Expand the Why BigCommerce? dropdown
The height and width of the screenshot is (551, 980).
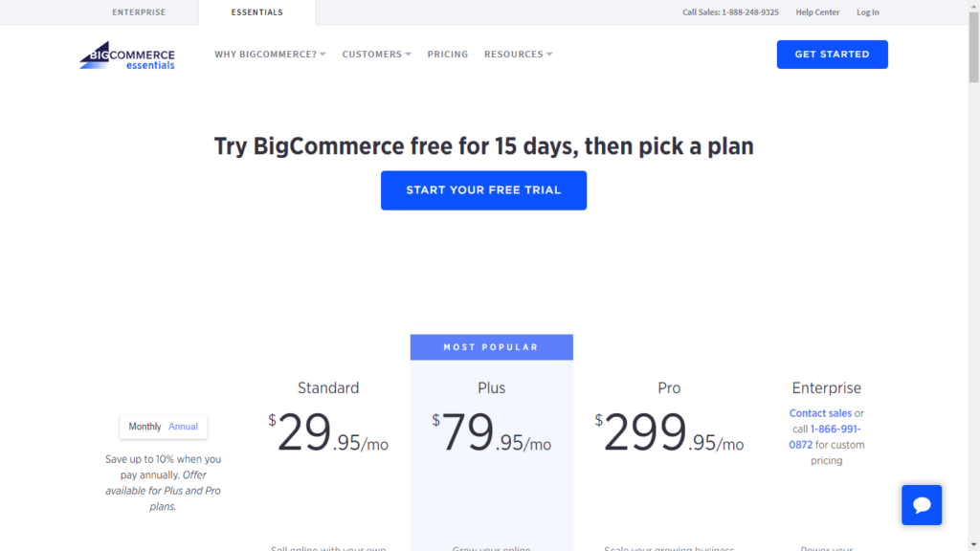270,55
